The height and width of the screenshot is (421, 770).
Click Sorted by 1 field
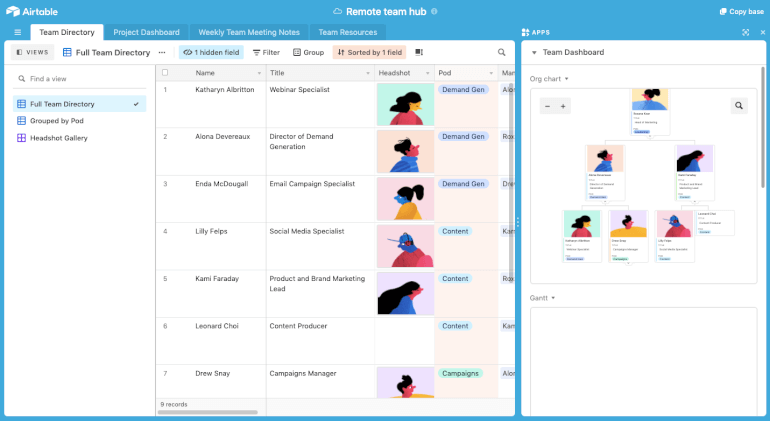pyautogui.click(x=370, y=53)
